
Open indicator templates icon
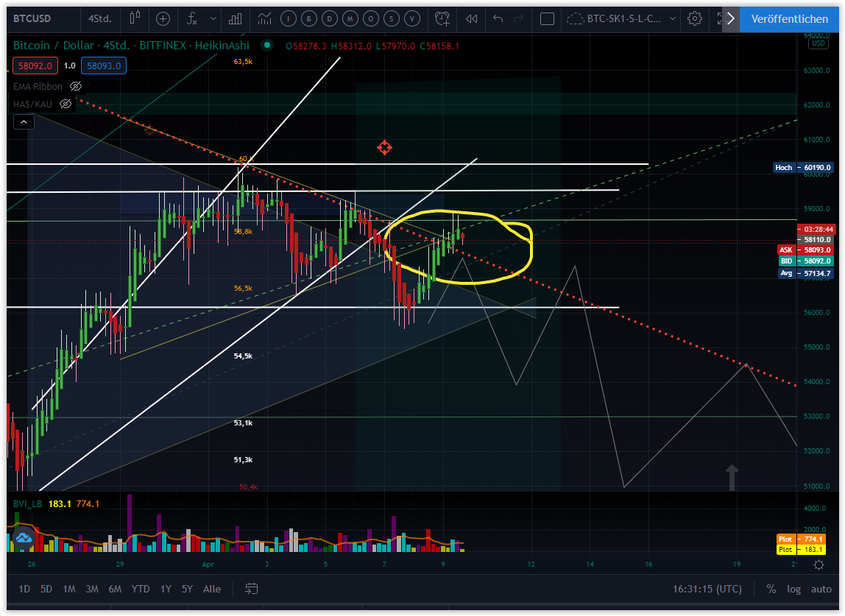(264, 19)
